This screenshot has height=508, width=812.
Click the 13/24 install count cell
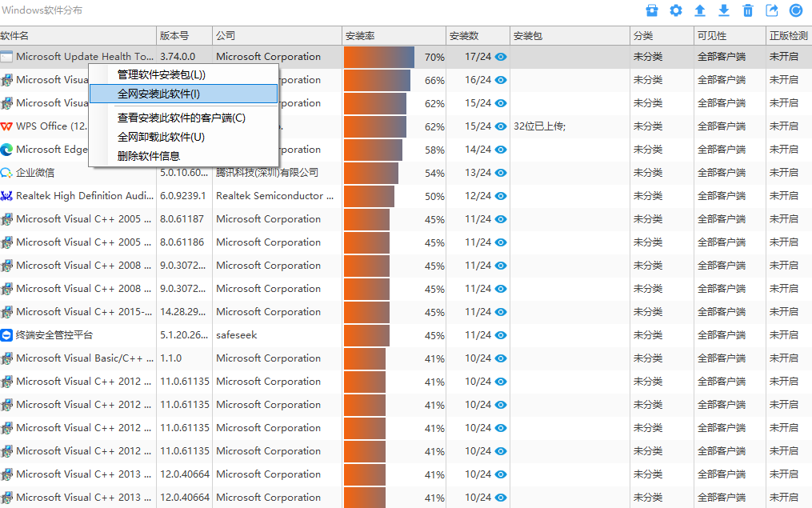[x=478, y=173]
